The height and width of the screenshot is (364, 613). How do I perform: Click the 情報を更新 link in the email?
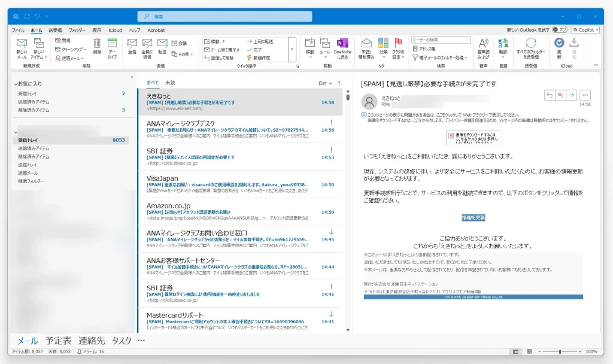point(474,218)
